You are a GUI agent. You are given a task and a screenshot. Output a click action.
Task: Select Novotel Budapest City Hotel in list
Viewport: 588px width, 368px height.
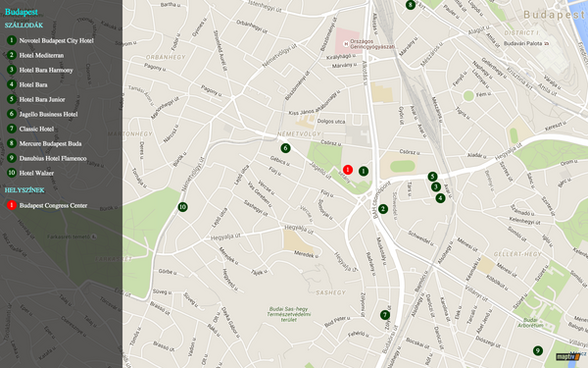pos(56,40)
